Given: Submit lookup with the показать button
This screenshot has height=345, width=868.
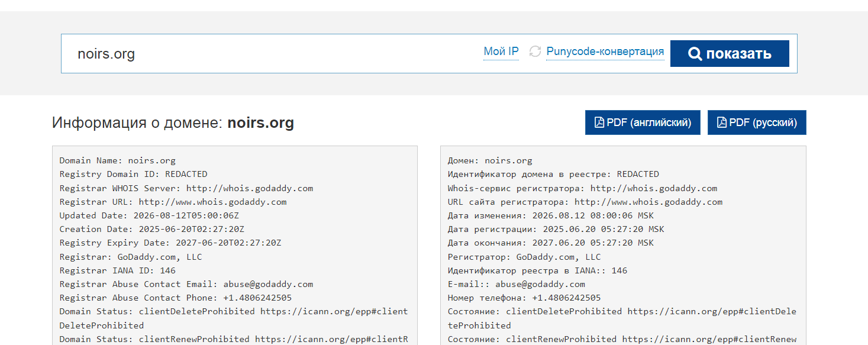Looking at the screenshot, I should [730, 54].
